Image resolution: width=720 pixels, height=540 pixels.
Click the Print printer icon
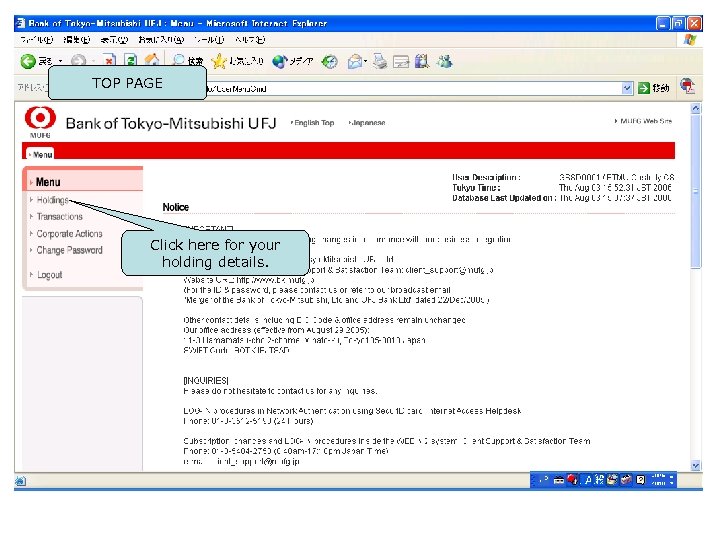coord(380,61)
